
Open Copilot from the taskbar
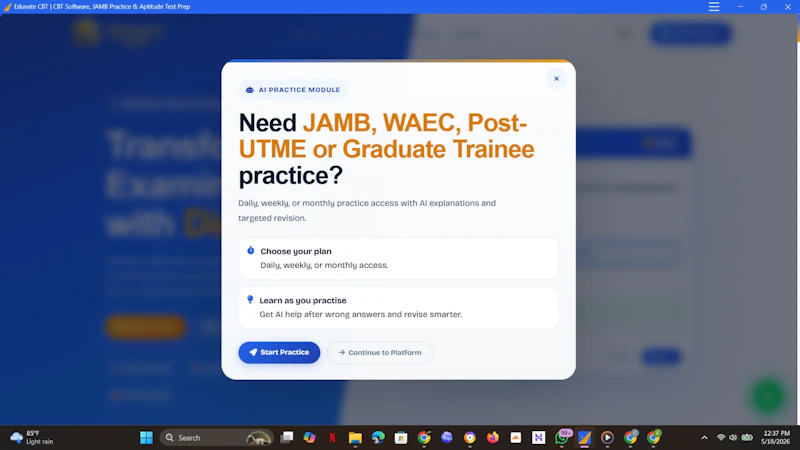pyautogui.click(x=310, y=438)
